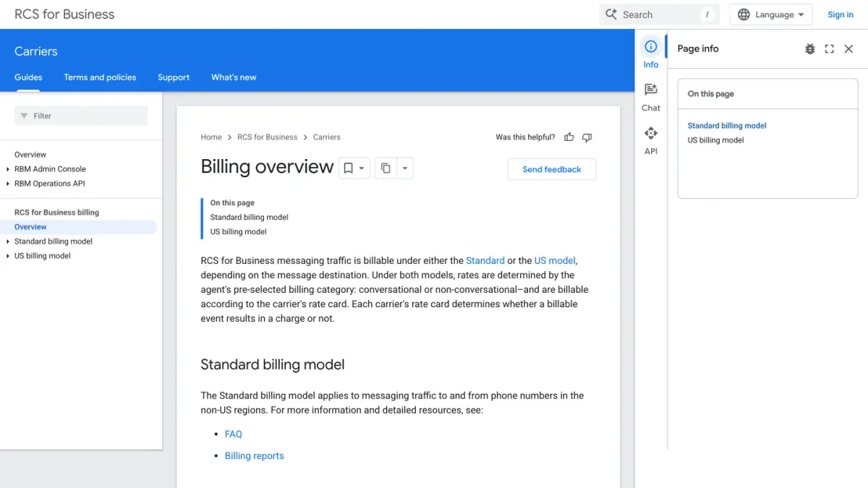The height and width of the screenshot is (488, 868).
Task: Open the What's new tab
Action: click(234, 77)
